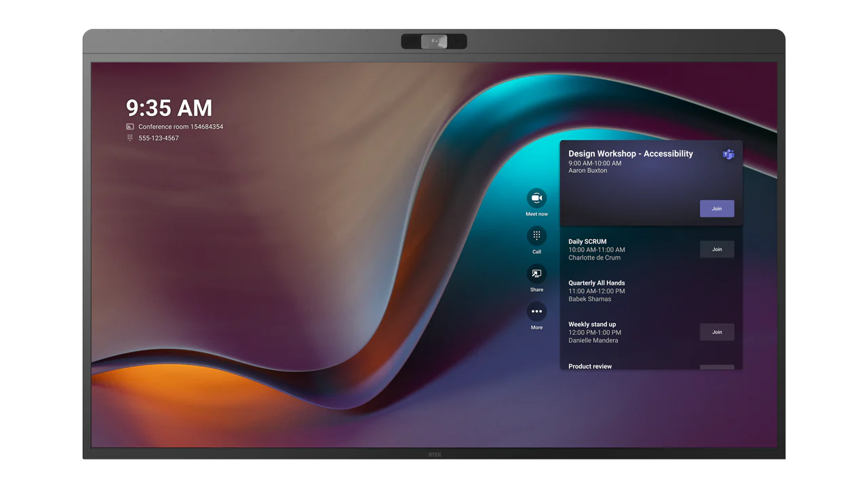Screen dimensions: 868x488
Task: Join the Weekly stand up meeting
Action: tap(717, 332)
